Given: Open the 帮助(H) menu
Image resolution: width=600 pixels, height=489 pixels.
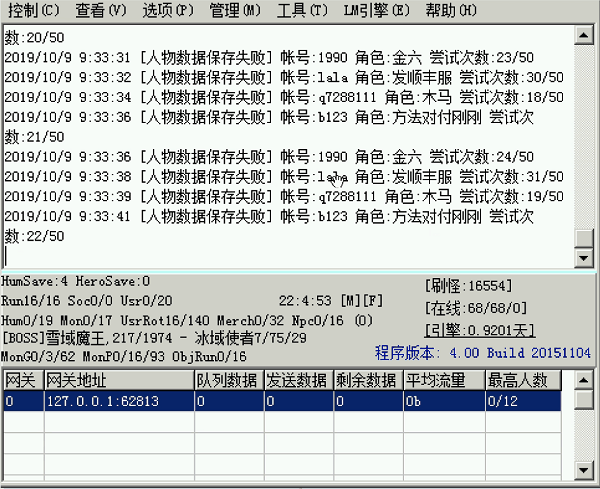Looking at the screenshot, I should point(451,10).
